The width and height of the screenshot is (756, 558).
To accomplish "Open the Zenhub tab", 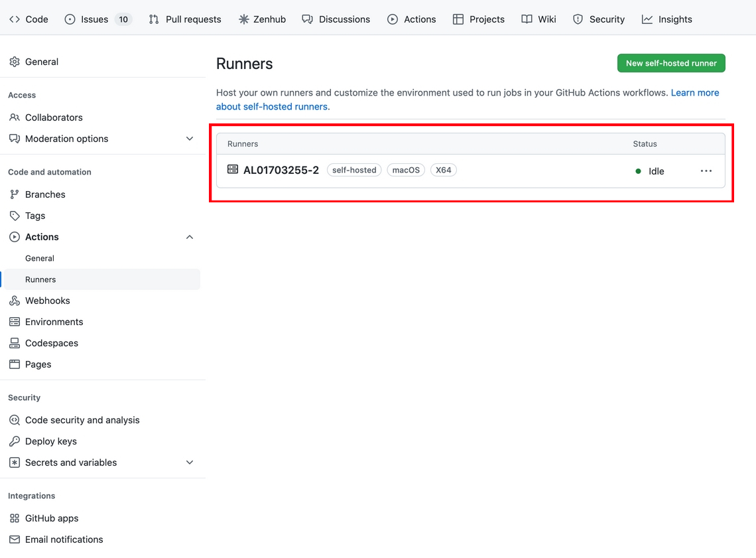I will pos(263,19).
